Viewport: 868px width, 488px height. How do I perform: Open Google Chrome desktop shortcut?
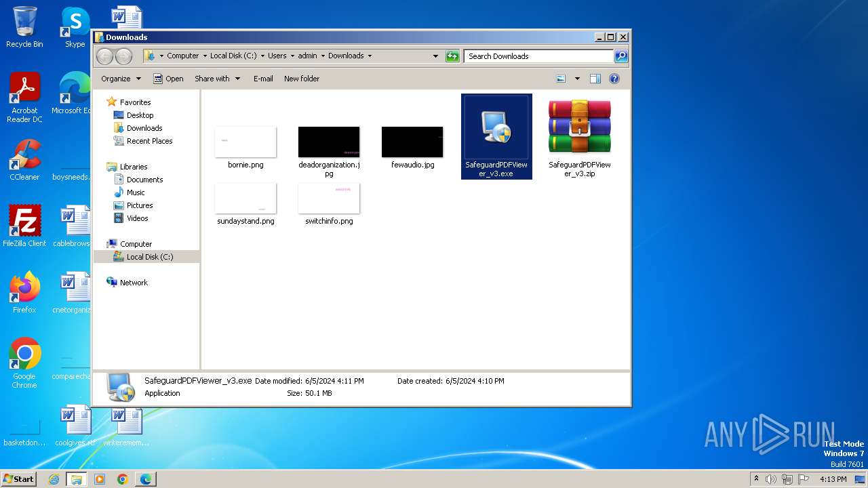[x=24, y=363]
